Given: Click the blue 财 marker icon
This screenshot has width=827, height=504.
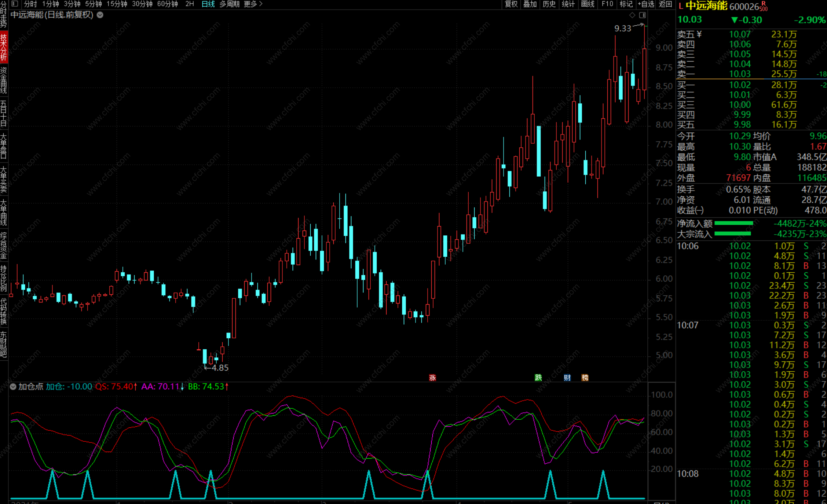Looking at the screenshot, I should click(567, 378).
